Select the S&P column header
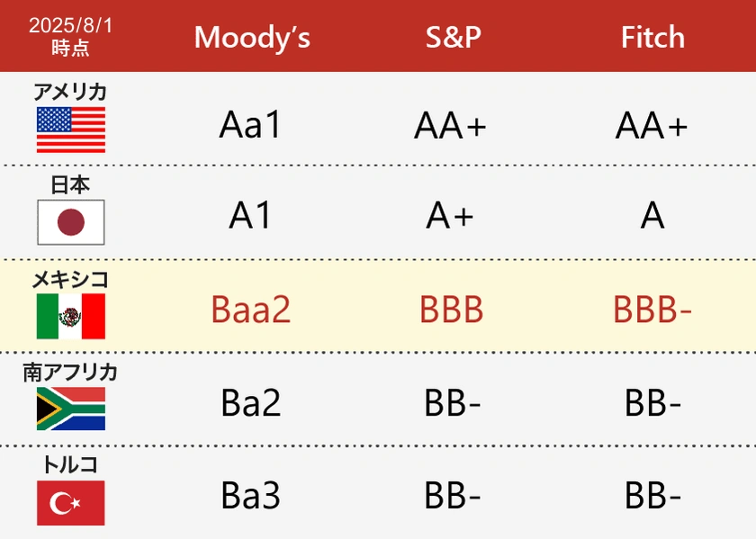This screenshot has height=539, width=756. [454, 37]
